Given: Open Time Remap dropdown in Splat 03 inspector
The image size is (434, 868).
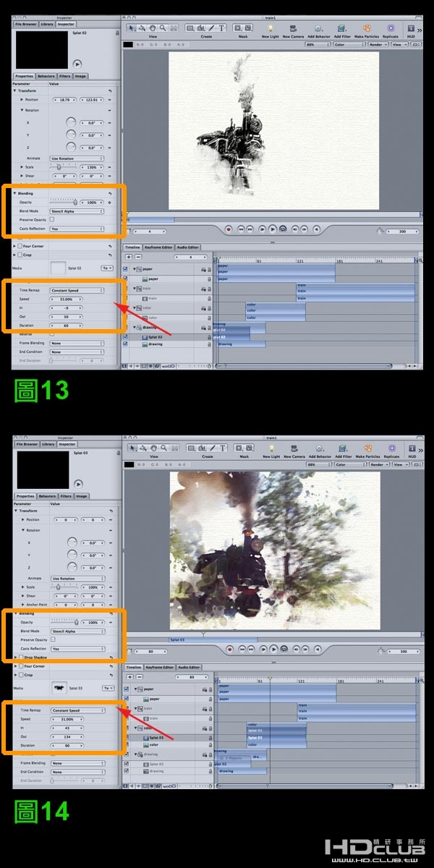Looking at the screenshot, I should 77,710.
